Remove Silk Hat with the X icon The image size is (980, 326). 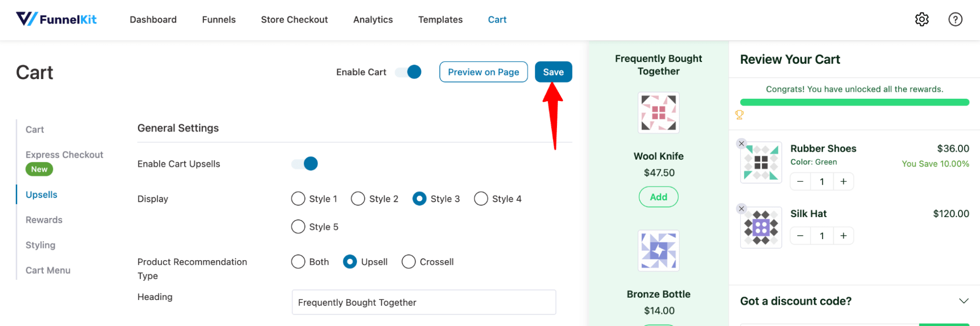[x=741, y=209]
